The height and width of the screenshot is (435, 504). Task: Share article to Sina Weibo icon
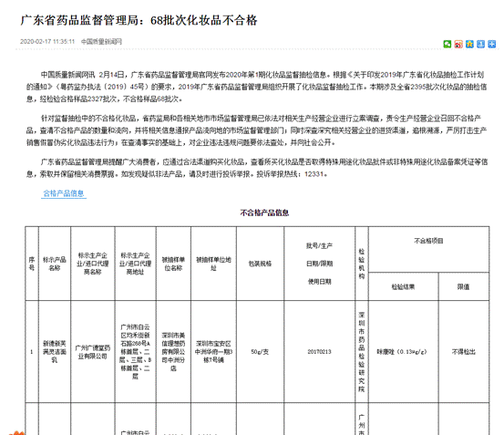point(458,44)
